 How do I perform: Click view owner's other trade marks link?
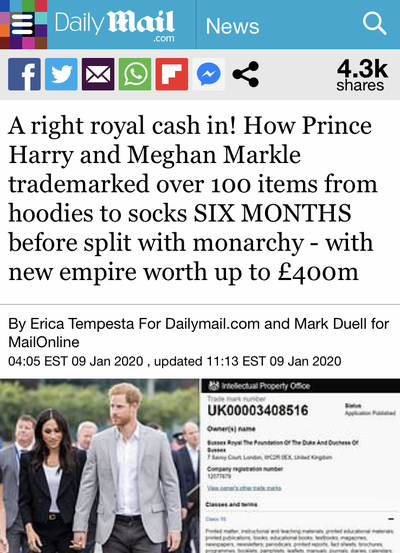[244, 488]
